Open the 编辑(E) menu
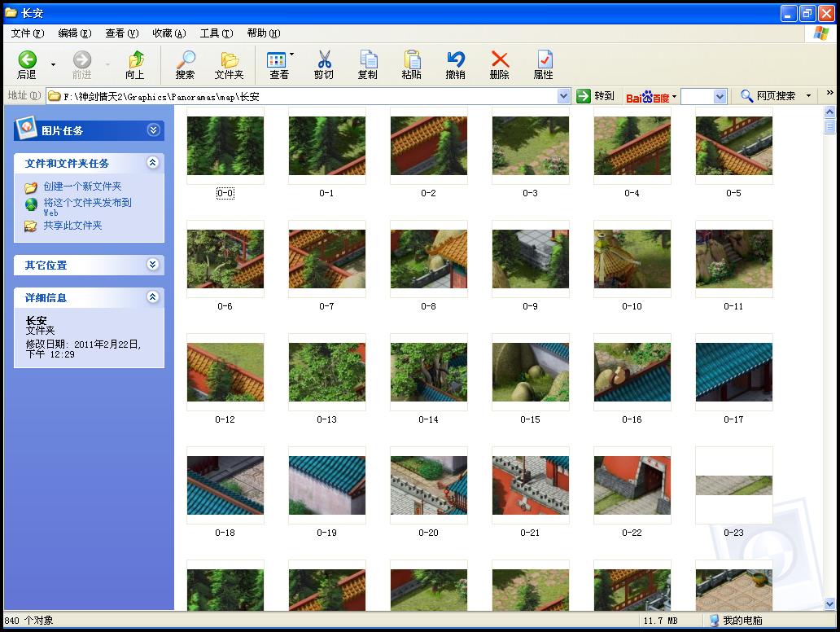This screenshot has height=632, width=840. point(75,33)
